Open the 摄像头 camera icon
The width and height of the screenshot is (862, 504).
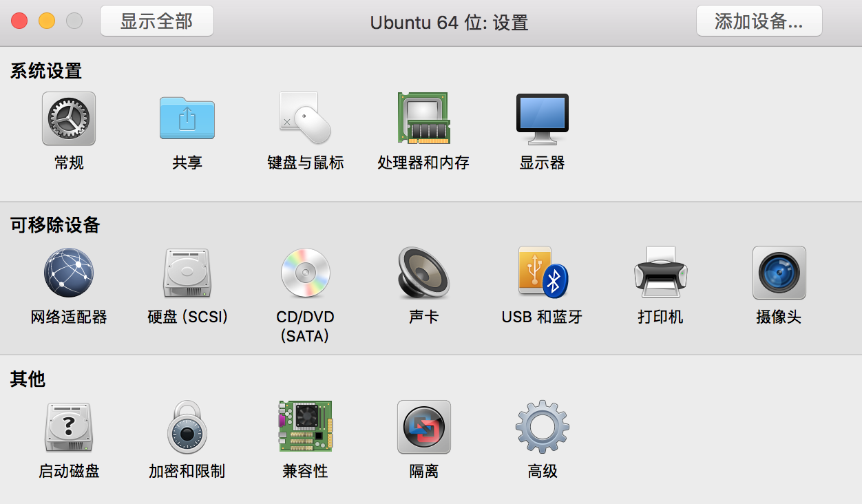pyautogui.click(x=779, y=273)
